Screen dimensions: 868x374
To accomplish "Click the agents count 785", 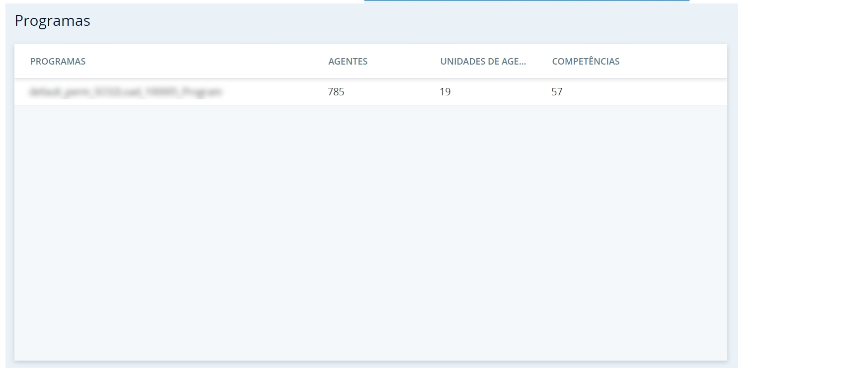I will coord(336,92).
